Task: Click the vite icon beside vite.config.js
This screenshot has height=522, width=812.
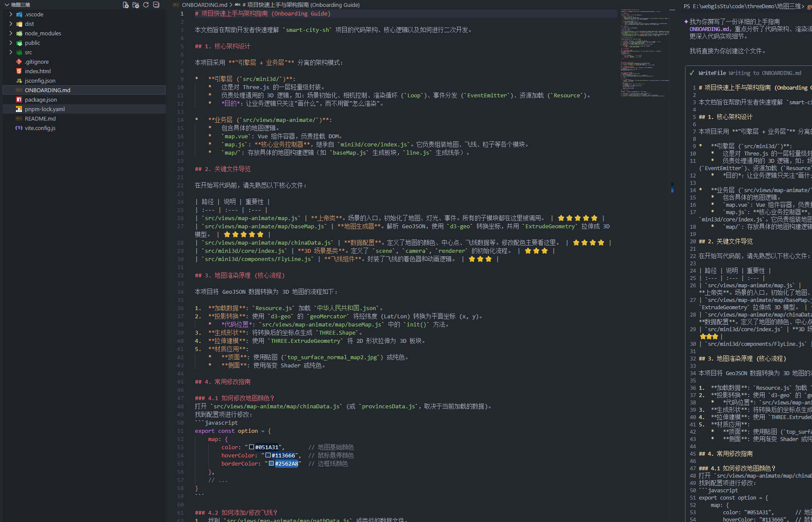Action: pyautogui.click(x=19, y=128)
